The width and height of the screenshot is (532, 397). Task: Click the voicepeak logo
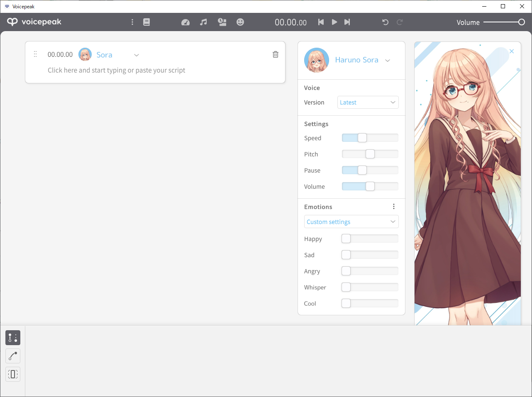click(34, 22)
